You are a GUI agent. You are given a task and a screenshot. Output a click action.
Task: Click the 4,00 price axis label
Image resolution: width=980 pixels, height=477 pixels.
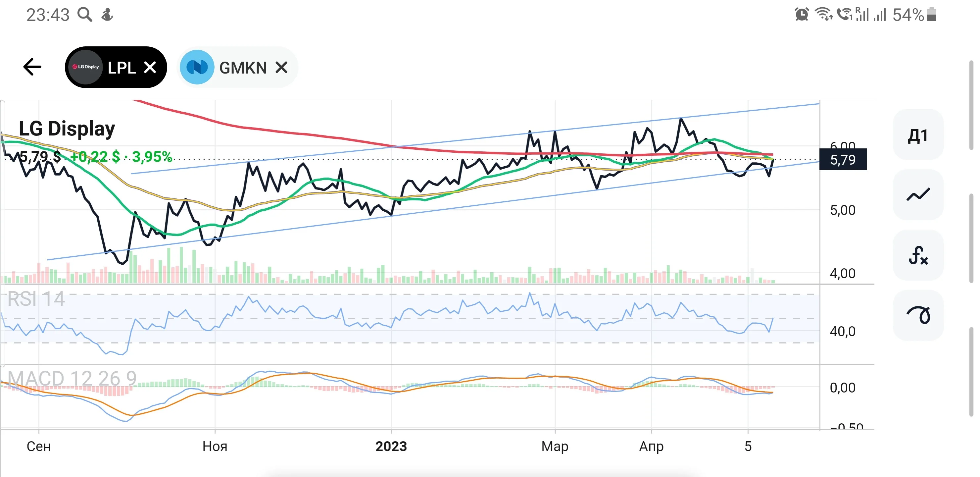point(843,273)
